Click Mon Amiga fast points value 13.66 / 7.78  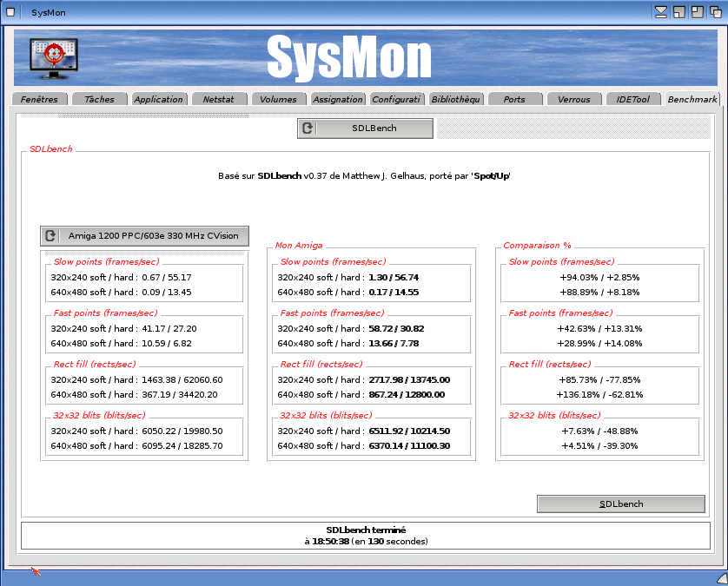point(394,343)
